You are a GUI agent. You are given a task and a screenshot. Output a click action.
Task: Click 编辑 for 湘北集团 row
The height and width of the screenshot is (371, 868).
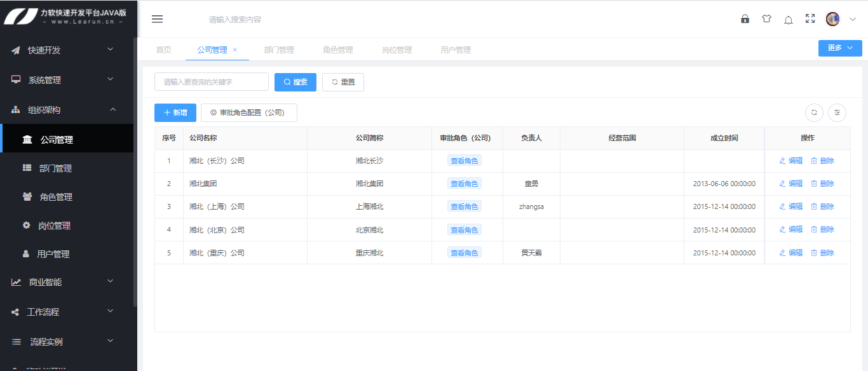(791, 184)
